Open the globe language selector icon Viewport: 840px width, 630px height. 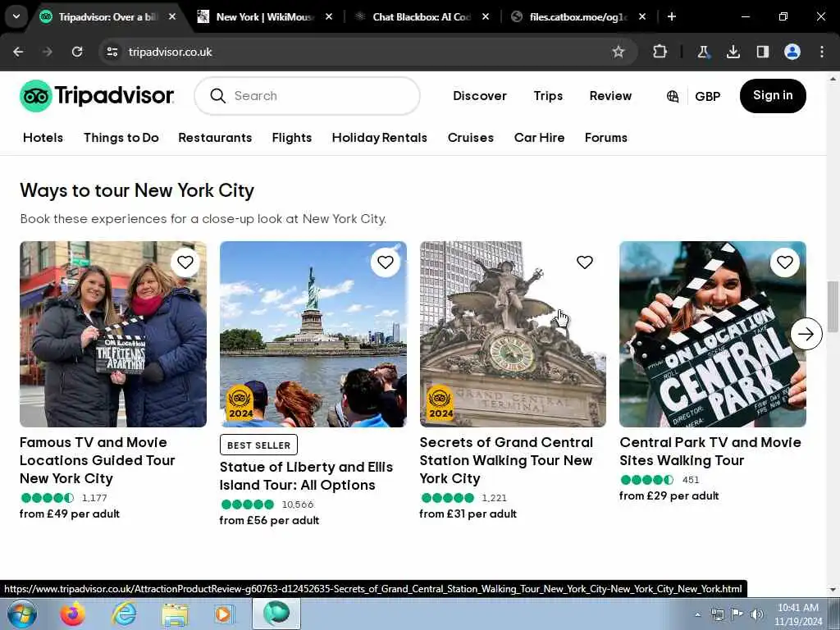(673, 97)
